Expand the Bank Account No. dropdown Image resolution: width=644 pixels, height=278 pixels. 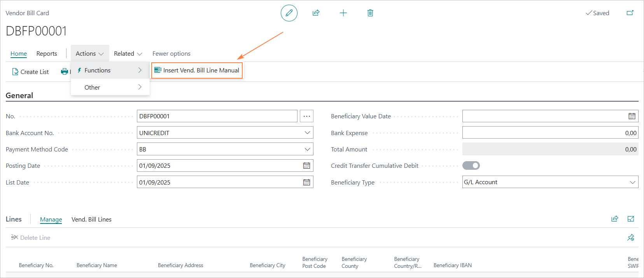(307, 133)
